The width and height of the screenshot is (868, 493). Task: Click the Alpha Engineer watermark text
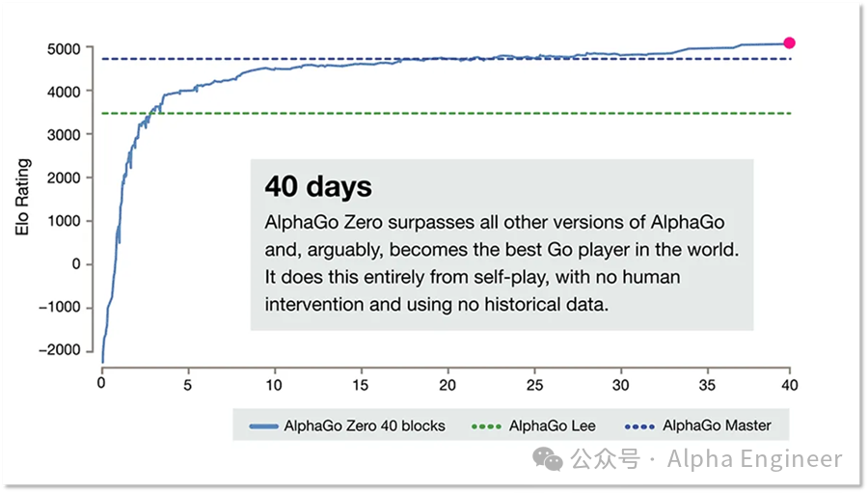tap(754, 459)
